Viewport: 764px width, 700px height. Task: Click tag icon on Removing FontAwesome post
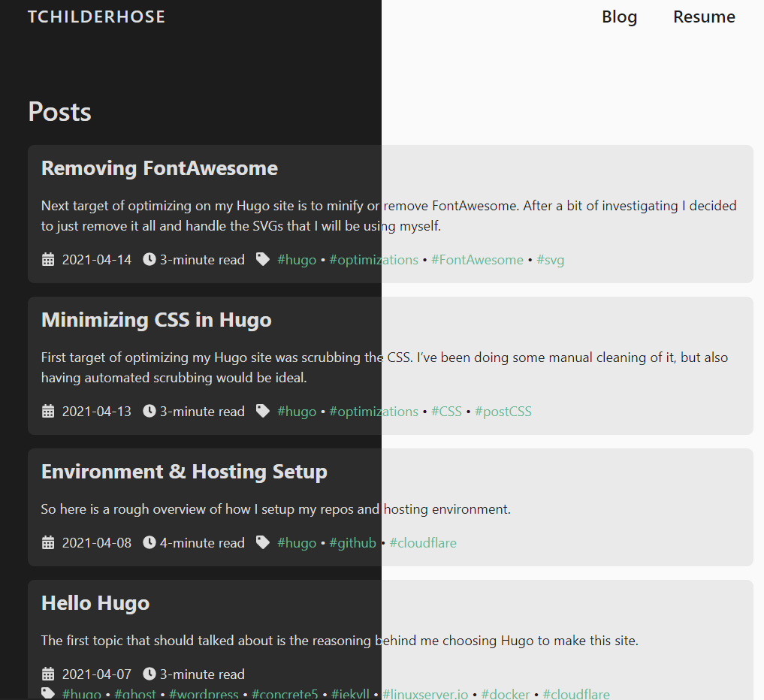(x=262, y=259)
